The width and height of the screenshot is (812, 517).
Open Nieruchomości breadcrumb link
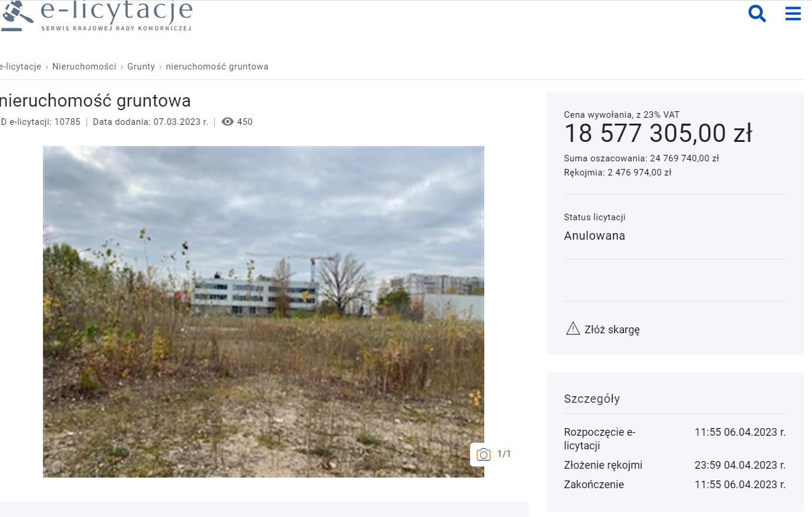tap(84, 67)
